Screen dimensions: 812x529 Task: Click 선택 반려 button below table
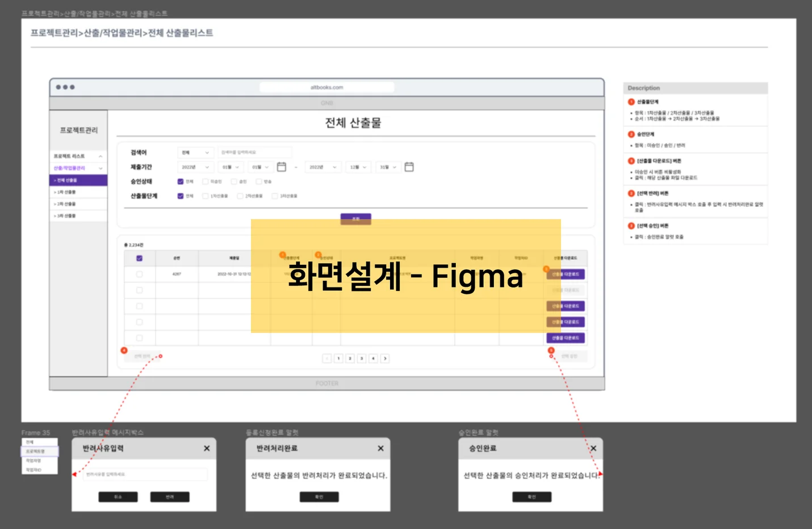[143, 356]
